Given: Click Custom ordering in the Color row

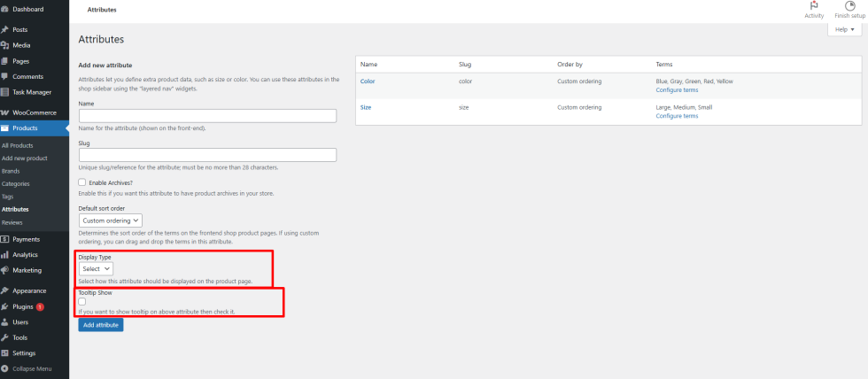Looking at the screenshot, I should (579, 81).
